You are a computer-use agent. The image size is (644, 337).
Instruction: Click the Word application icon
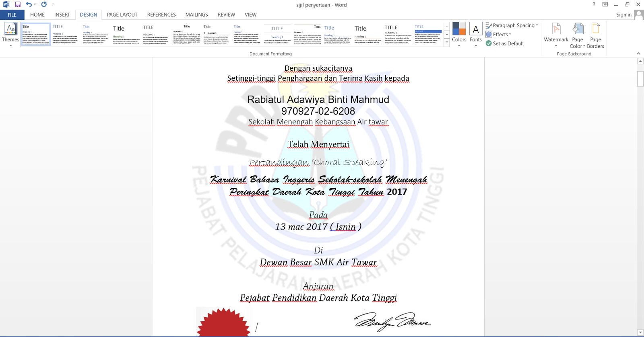[x=6, y=4]
